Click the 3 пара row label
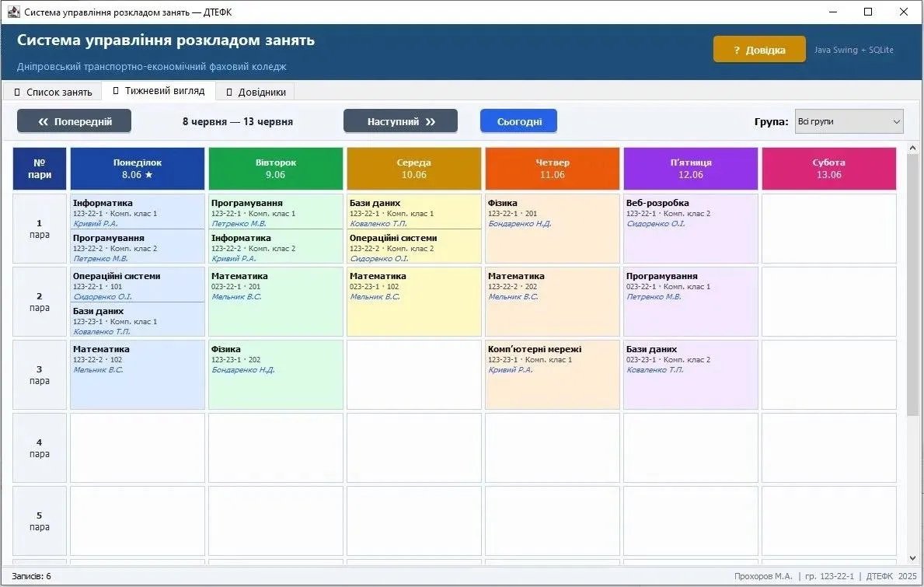Image resolution: width=924 pixels, height=587 pixels. (40, 375)
